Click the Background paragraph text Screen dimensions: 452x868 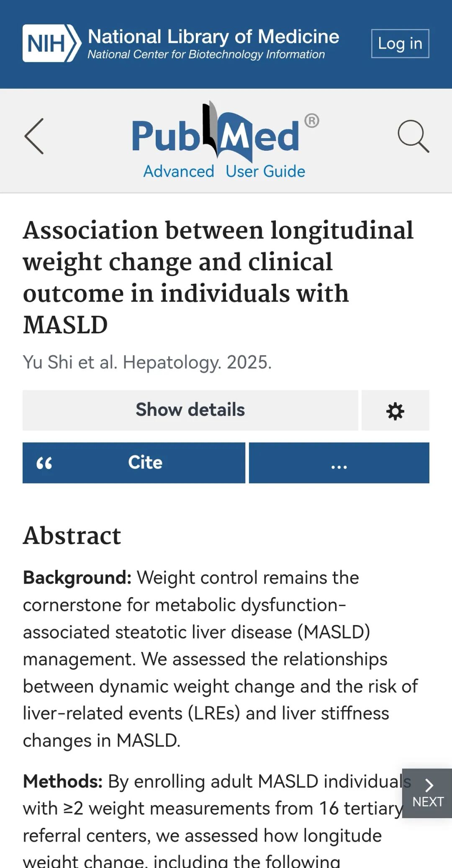click(209, 659)
